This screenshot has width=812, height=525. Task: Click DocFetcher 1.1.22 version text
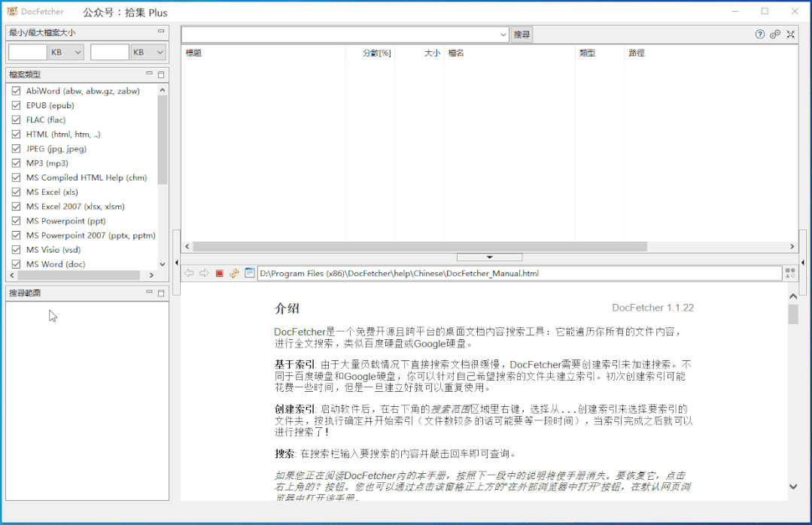click(652, 308)
